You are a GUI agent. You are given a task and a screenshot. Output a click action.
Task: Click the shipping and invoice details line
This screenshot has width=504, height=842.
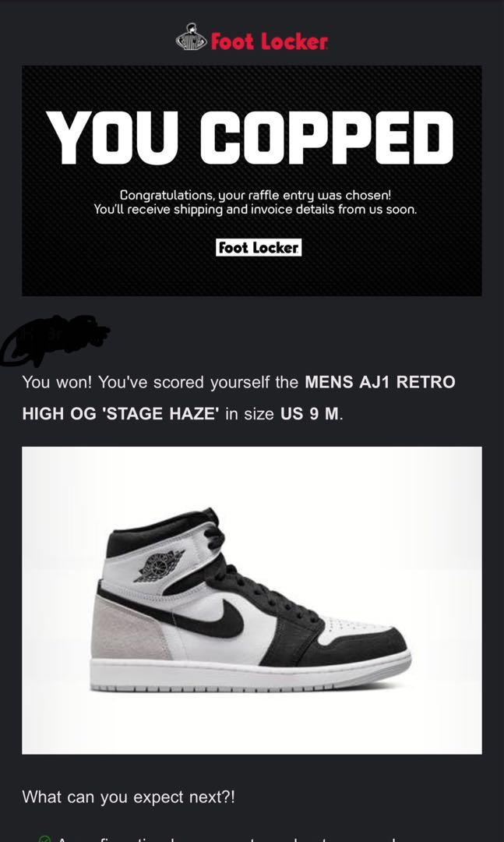click(x=255, y=210)
